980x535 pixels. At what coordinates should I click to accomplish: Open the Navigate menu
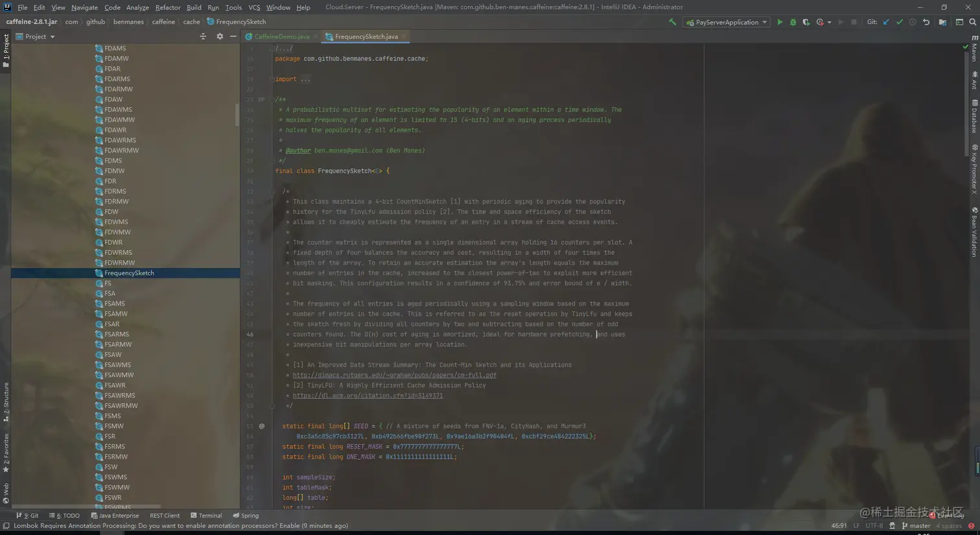click(x=84, y=7)
